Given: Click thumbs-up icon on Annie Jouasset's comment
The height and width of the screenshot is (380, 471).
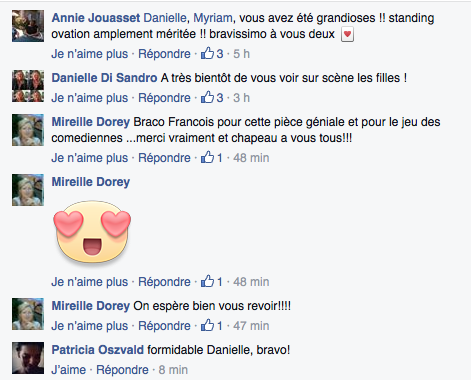Looking at the screenshot, I should click(x=207, y=53).
